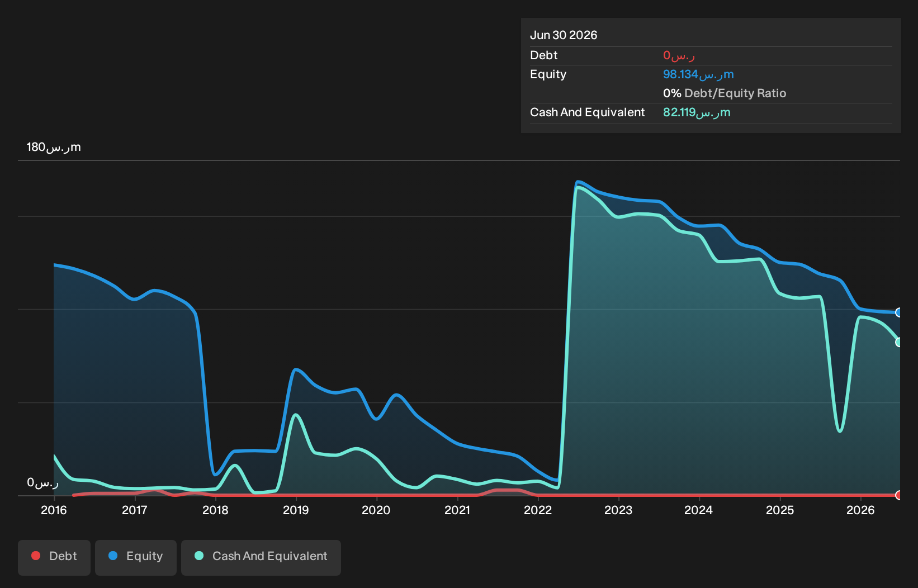Click the teal Cash And Equivalent legend dot

[x=199, y=556]
